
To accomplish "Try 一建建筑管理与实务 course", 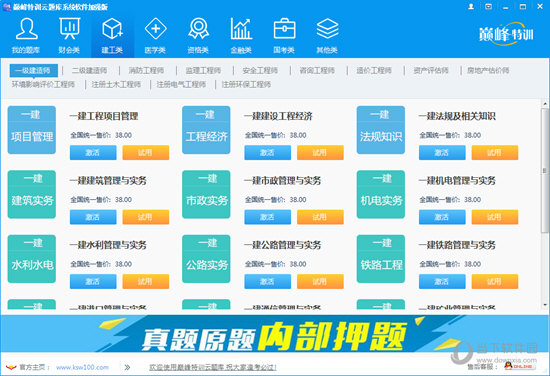I will [146, 217].
